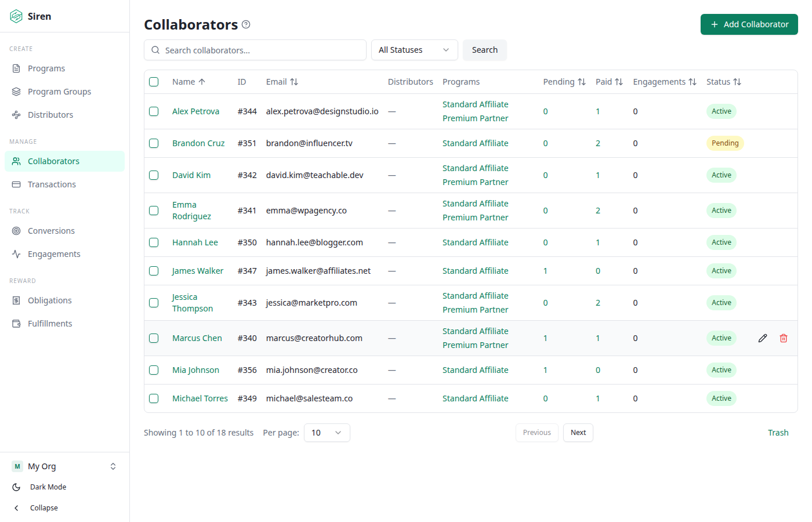Focus the Search collaborators input field

tap(261, 50)
